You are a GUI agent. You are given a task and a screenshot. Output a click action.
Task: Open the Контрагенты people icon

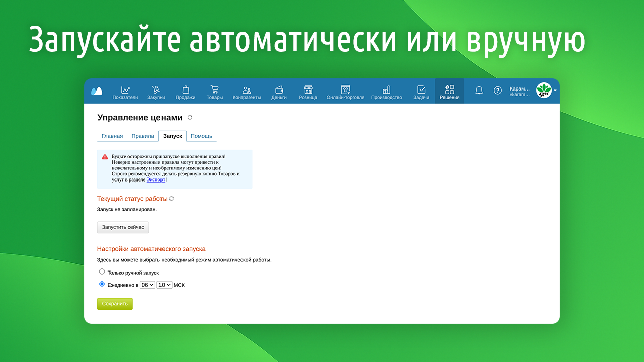(247, 90)
